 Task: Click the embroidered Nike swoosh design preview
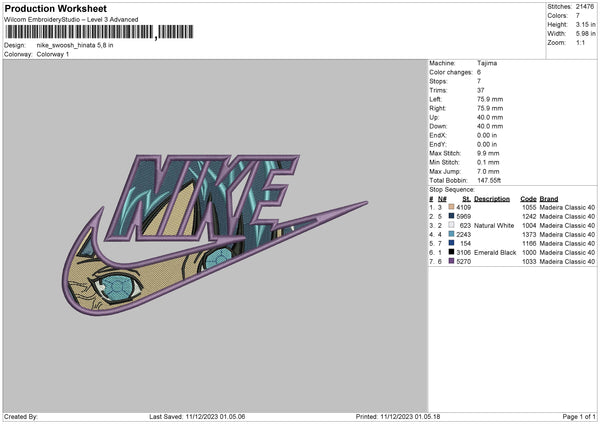[x=214, y=235]
